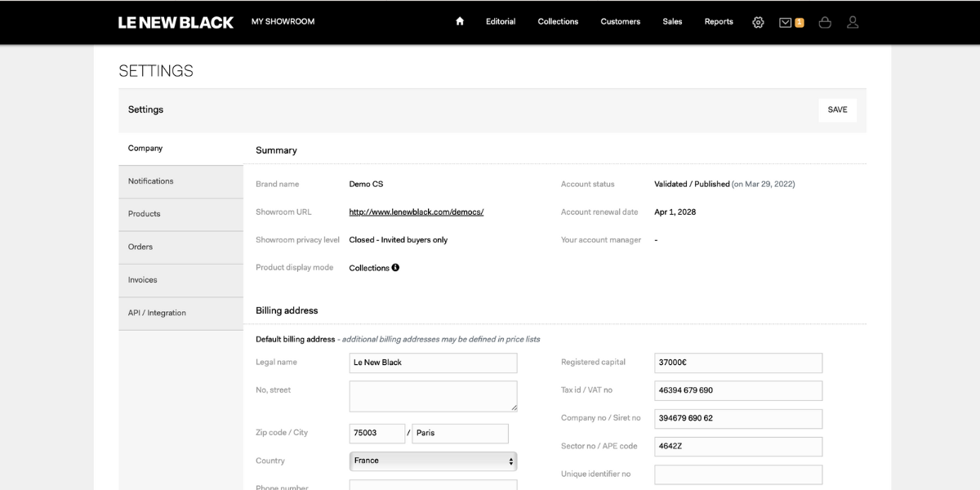980x490 pixels.
Task: Click the Demo CS brand name
Action: [x=366, y=185]
